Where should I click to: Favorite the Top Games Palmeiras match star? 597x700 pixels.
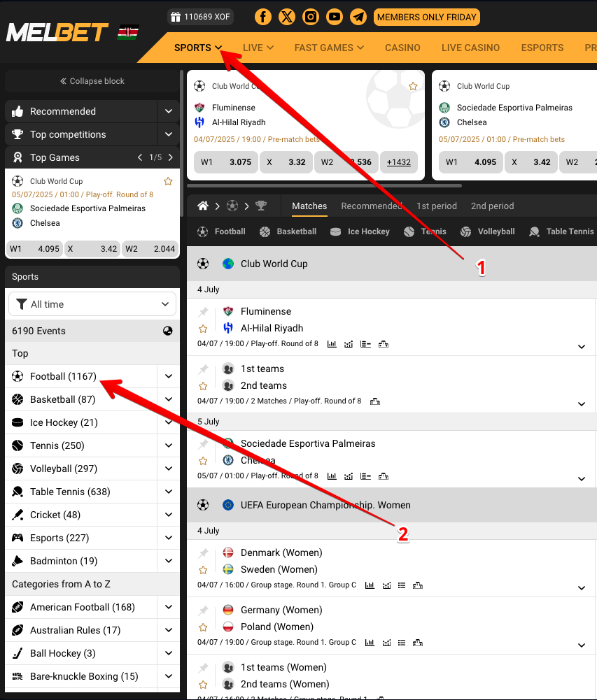(168, 181)
